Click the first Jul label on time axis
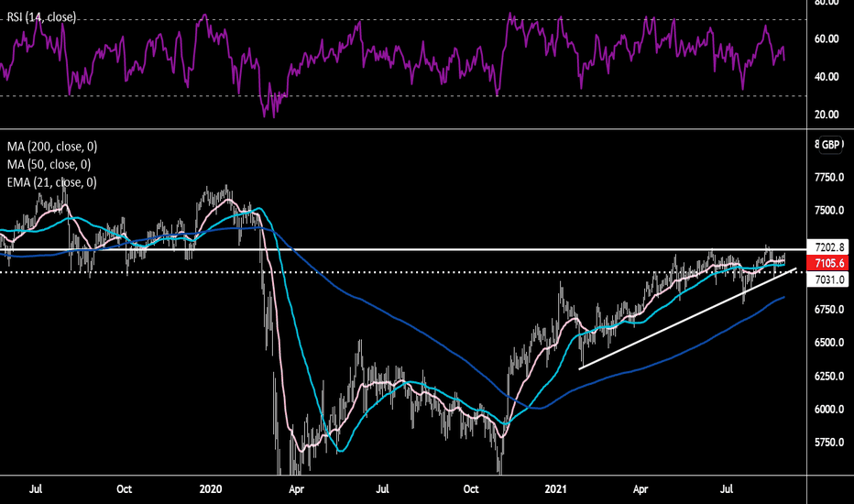854x504 pixels. pyautogui.click(x=36, y=489)
